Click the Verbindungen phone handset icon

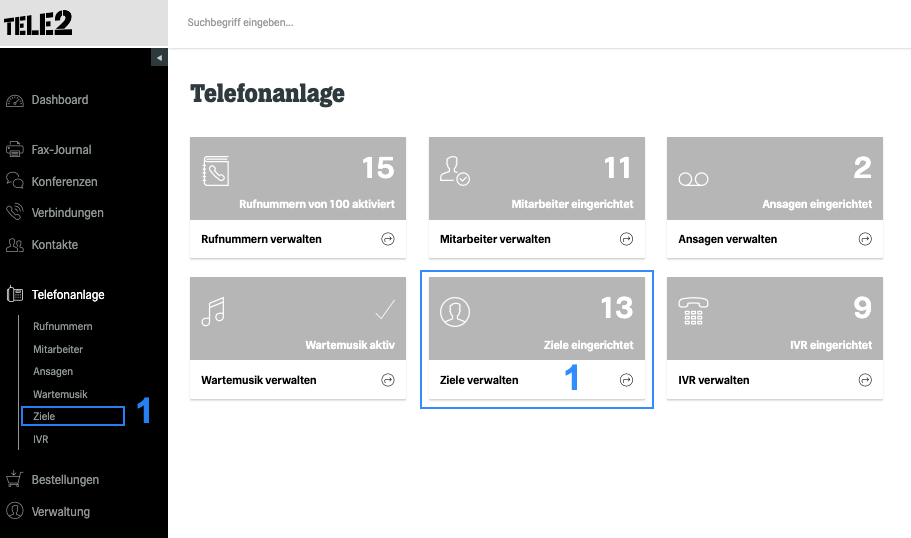15,212
